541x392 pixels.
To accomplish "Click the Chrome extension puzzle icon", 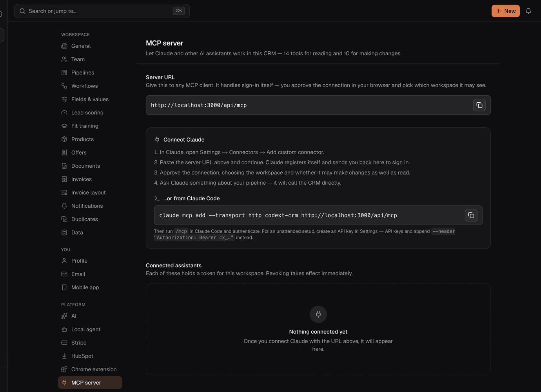I will click(64, 369).
